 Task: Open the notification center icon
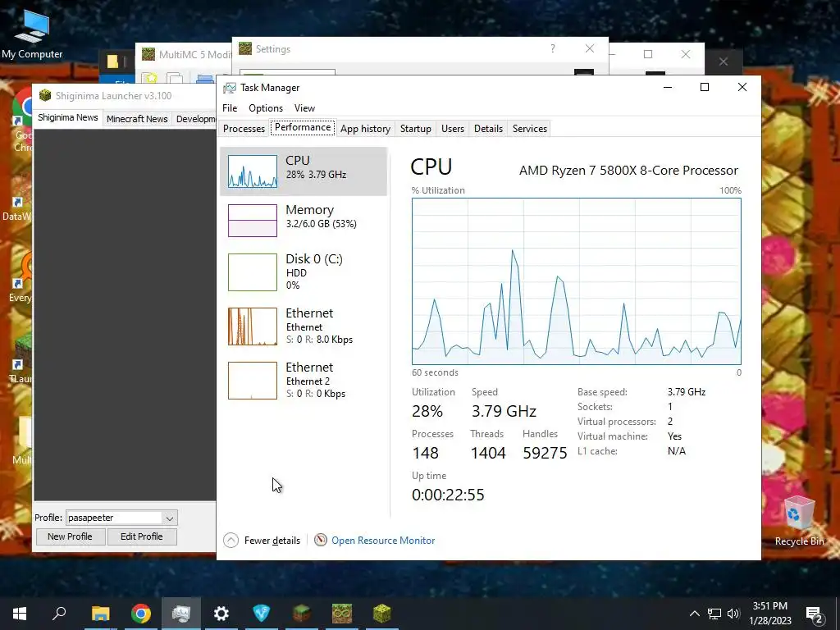[x=815, y=614]
